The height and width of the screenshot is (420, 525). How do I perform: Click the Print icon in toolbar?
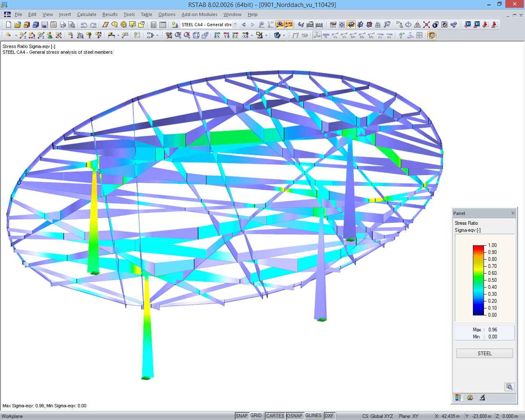[63, 25]
